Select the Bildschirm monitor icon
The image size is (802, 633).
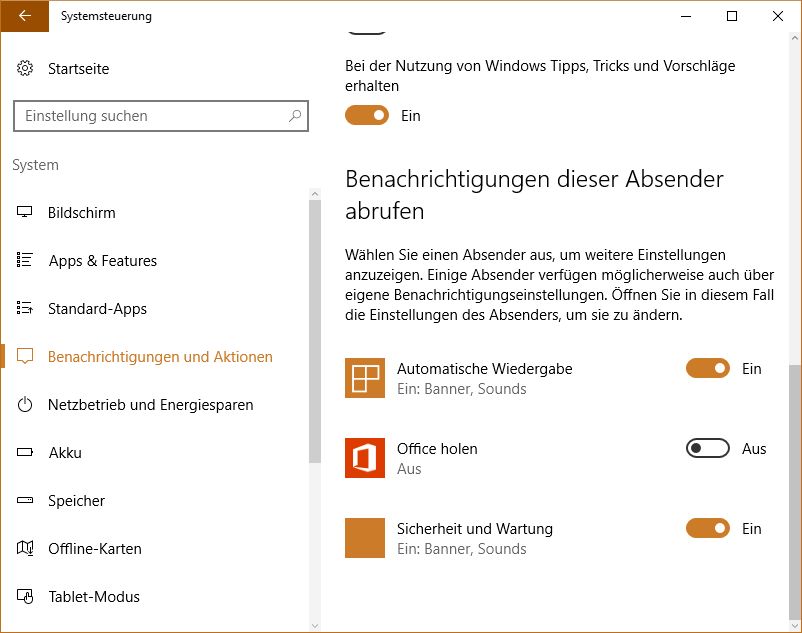pos(25,212)
